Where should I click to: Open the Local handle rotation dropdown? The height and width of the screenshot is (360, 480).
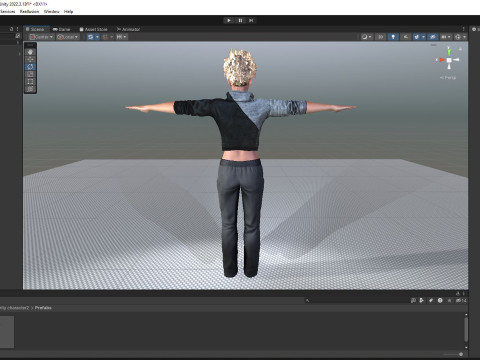(x=68, y=37)
